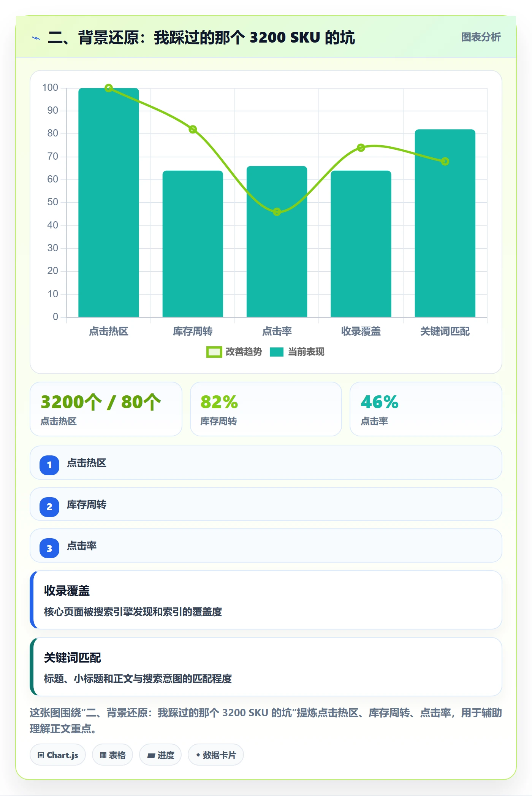
Task: Toggle the 改善趋势 legend swatch
Action: coord(214,352)
